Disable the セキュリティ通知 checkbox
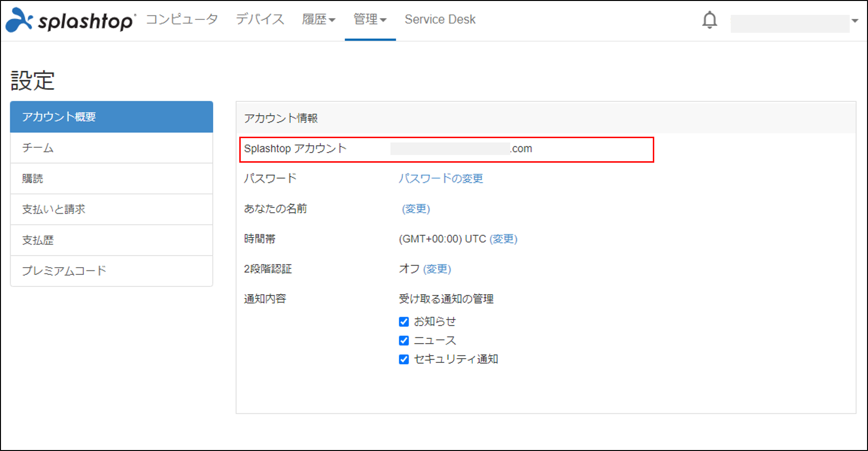Viewport: 868px width, 451px height. 404,360
